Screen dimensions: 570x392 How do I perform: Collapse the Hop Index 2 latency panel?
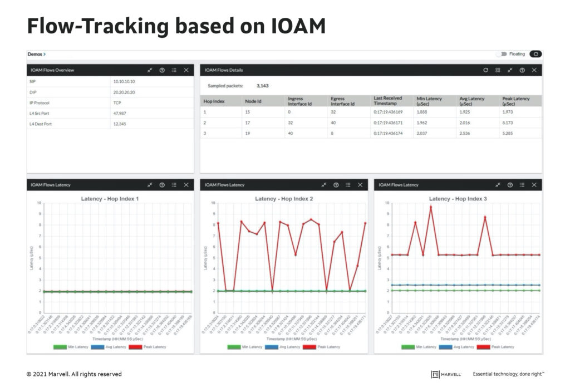324,185
